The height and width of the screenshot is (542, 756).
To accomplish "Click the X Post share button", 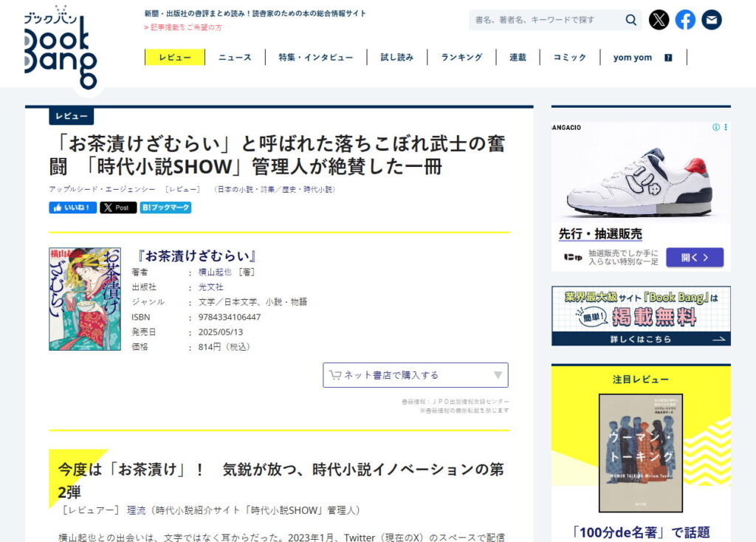I will coord(118,207).
